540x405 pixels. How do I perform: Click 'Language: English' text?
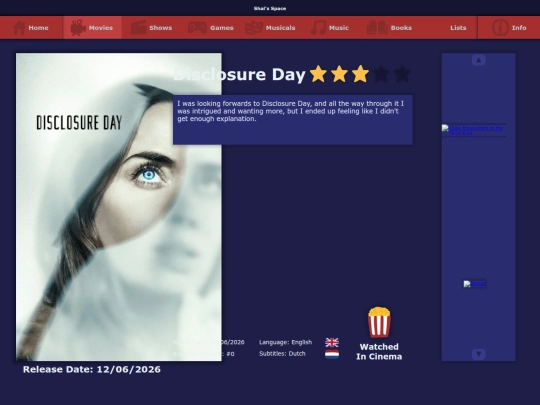point(285,342)
